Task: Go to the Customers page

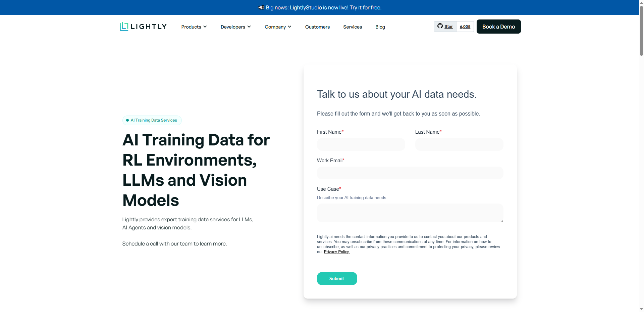Action: 317,27
